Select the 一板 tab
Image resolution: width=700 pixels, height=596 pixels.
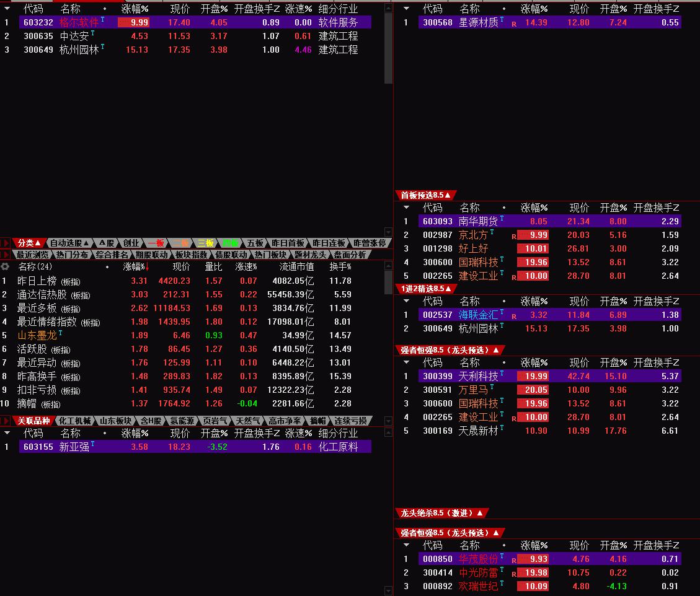[156, 243]
